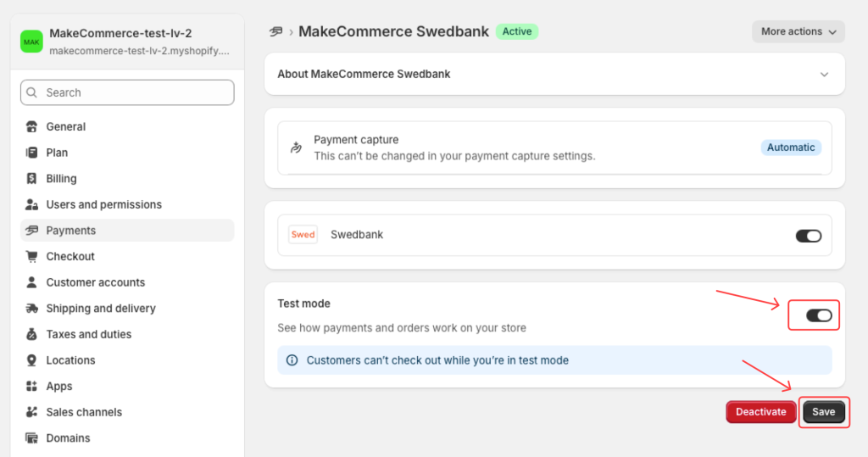Click the Apps grid icon
868x457 pixels.
coord(32,387)
